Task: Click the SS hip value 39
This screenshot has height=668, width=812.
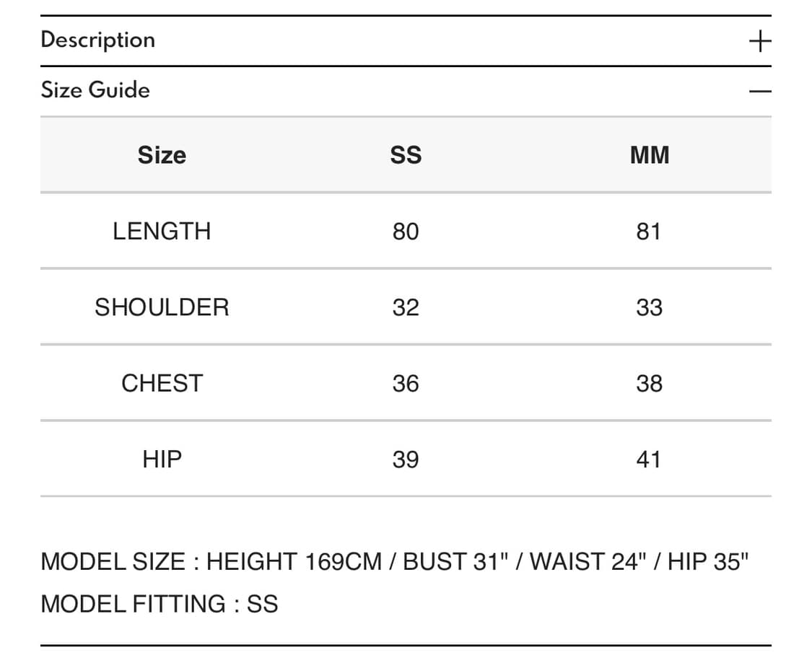Action: click(406, 459)
